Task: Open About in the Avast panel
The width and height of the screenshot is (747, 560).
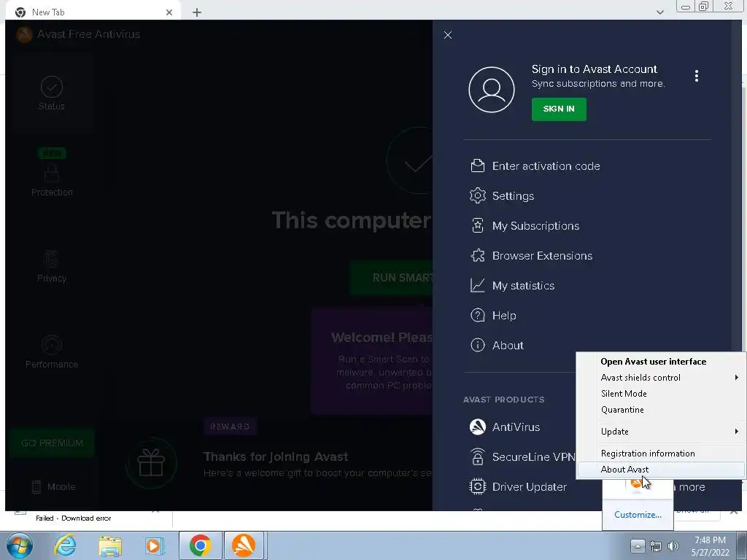Action: (x=508, y=346)
